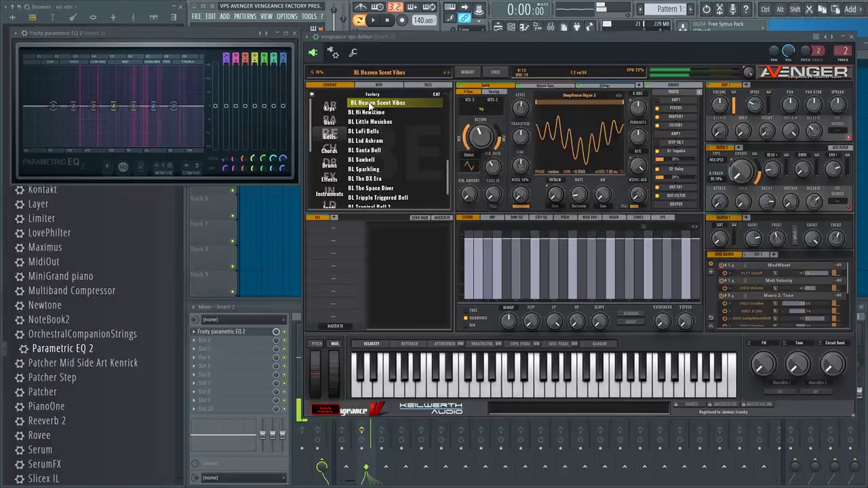Click the 140 tempo field
Viewport: 868px width, 488px height.
point(423,20)
